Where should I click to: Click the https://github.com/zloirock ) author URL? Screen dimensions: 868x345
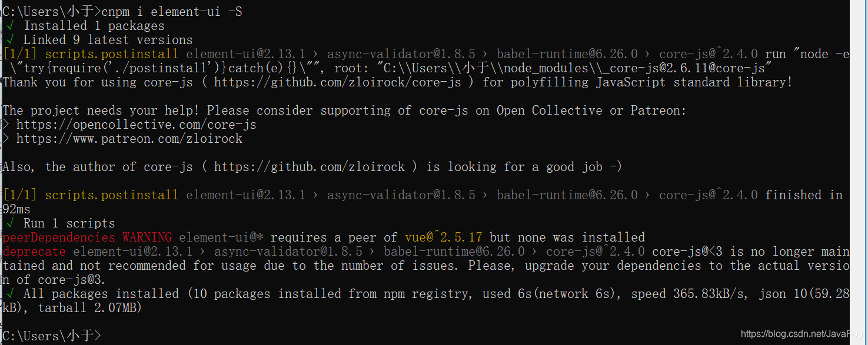[x=310, y=167]
